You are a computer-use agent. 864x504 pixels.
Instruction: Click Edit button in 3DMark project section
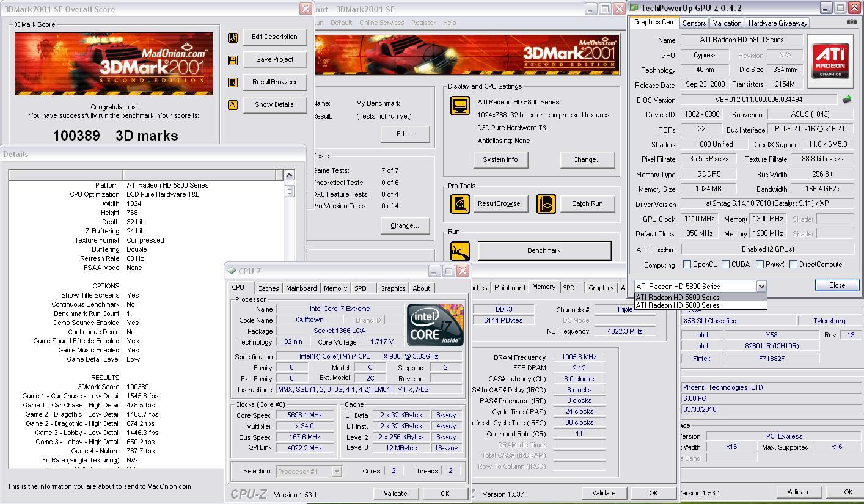[x=405, y=134]
